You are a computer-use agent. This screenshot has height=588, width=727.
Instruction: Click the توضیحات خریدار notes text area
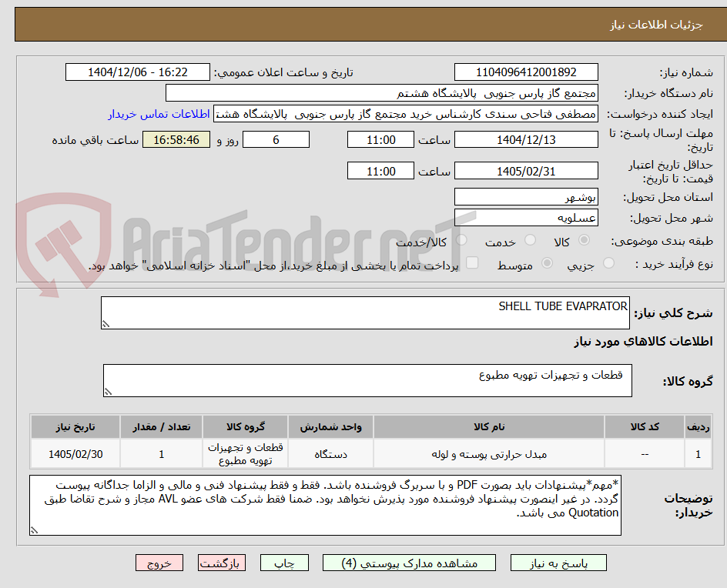tap(325, 505)
